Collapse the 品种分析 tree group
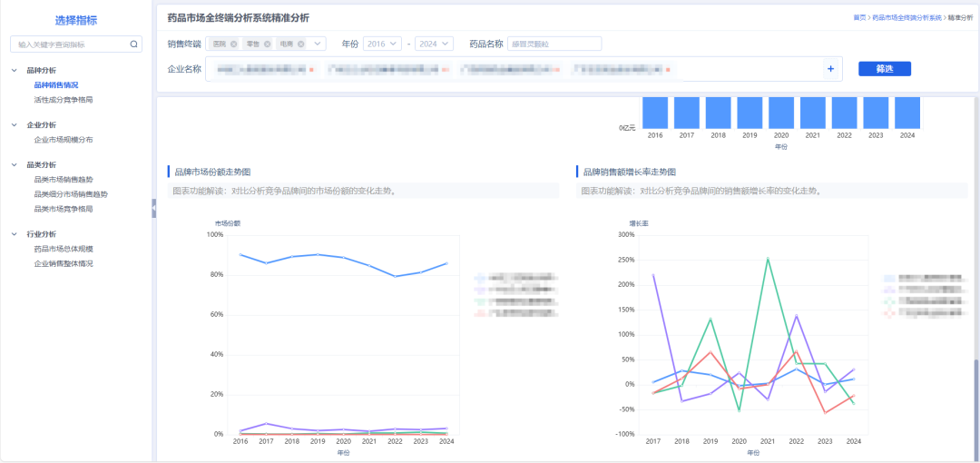The width and height of the screenshot is (980, 463). [15, 71]
